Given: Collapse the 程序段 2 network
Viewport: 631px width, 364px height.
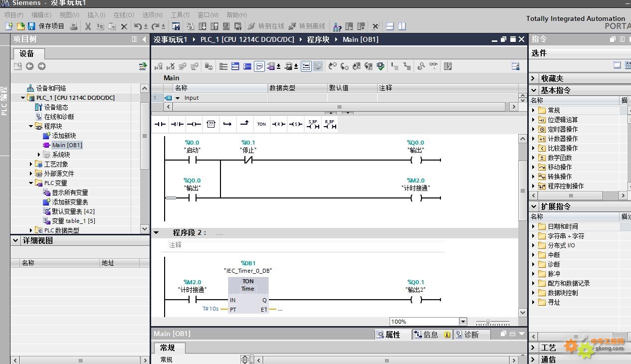Looking at the screenshot, I should (x=156, y=232).
